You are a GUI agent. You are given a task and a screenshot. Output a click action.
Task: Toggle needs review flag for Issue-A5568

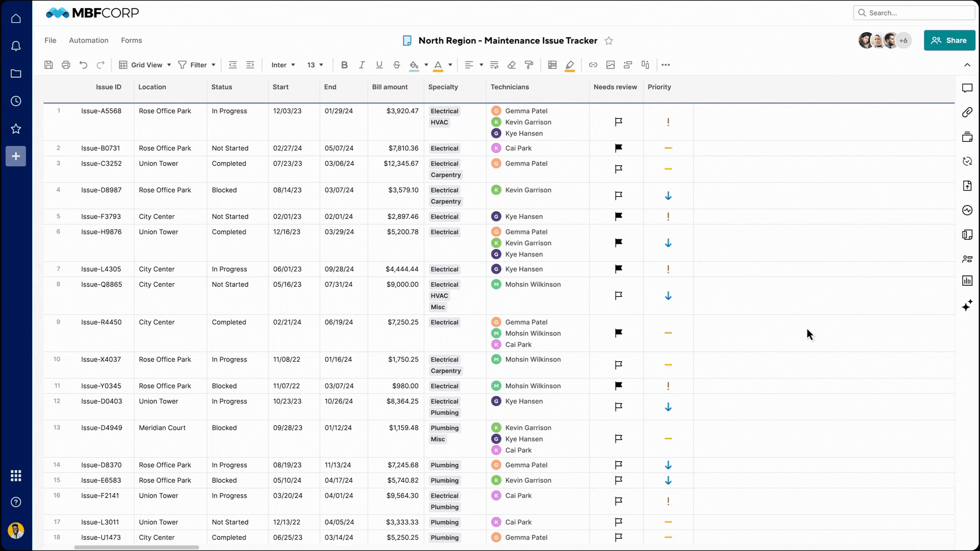(618, 122)
